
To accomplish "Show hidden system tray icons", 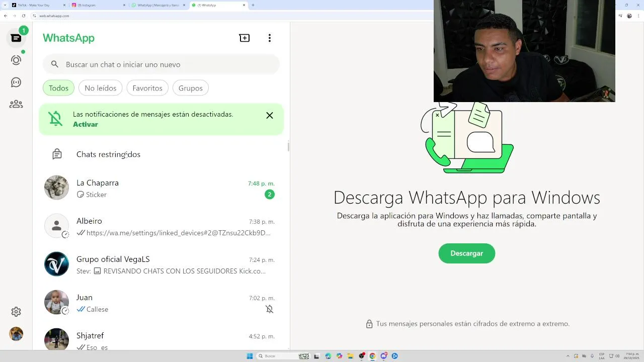I will (x=568, y=356).
